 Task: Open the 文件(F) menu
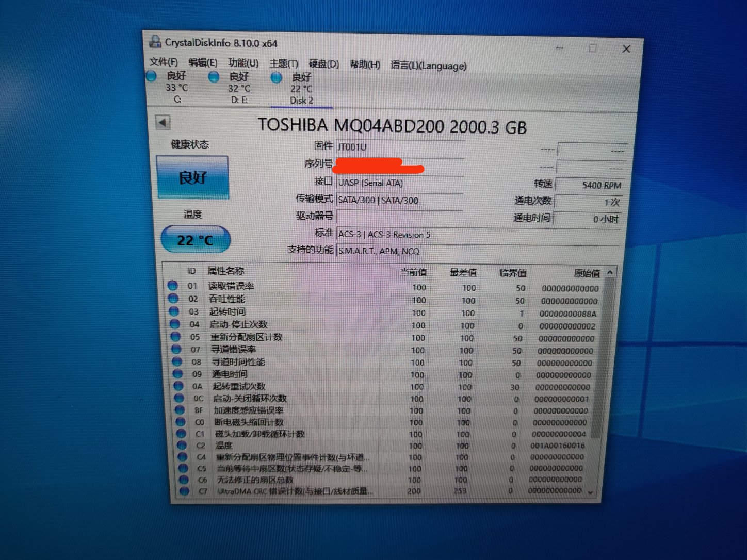pos(164,62)
